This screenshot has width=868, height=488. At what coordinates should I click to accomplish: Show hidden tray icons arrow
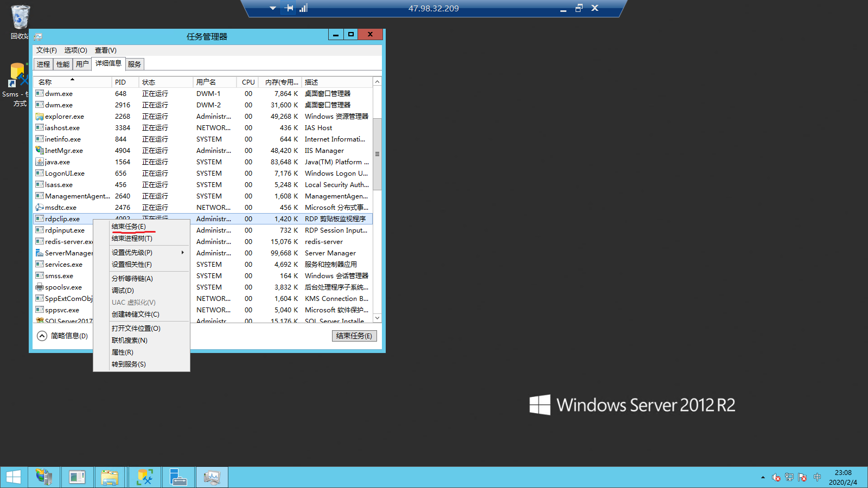pyautogui.click(x=763, y=477)
